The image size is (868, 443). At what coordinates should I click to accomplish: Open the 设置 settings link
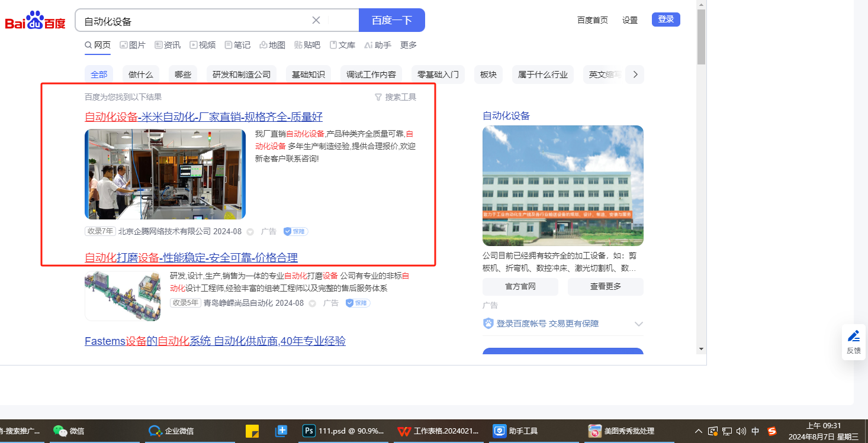[x=630, y=20]
